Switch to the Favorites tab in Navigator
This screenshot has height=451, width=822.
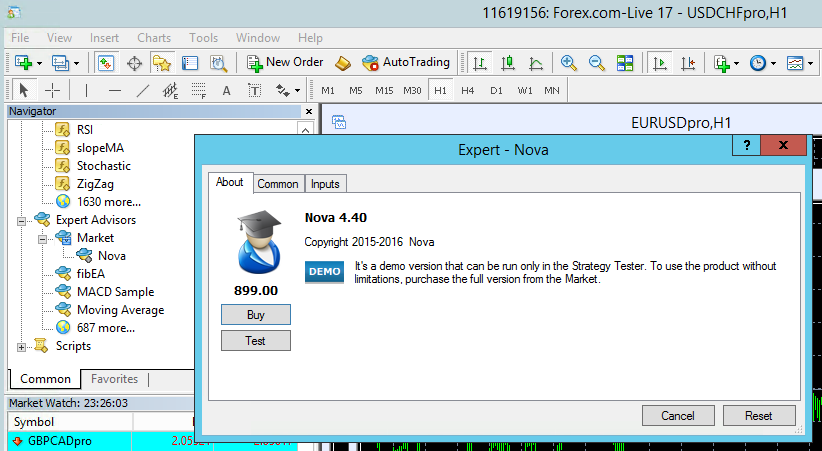click(114, 379)
